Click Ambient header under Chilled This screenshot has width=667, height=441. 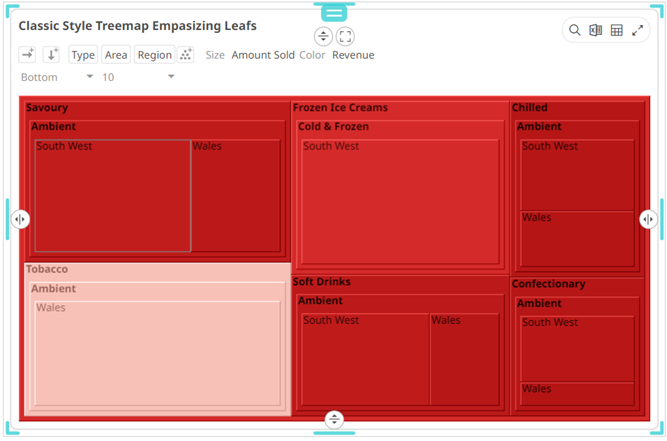[x=539, y=126]
